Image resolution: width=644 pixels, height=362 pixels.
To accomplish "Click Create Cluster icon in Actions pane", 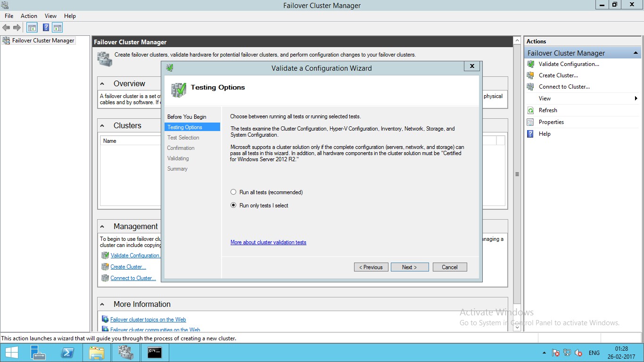I will pyautogui.click(x=530, y=75).
